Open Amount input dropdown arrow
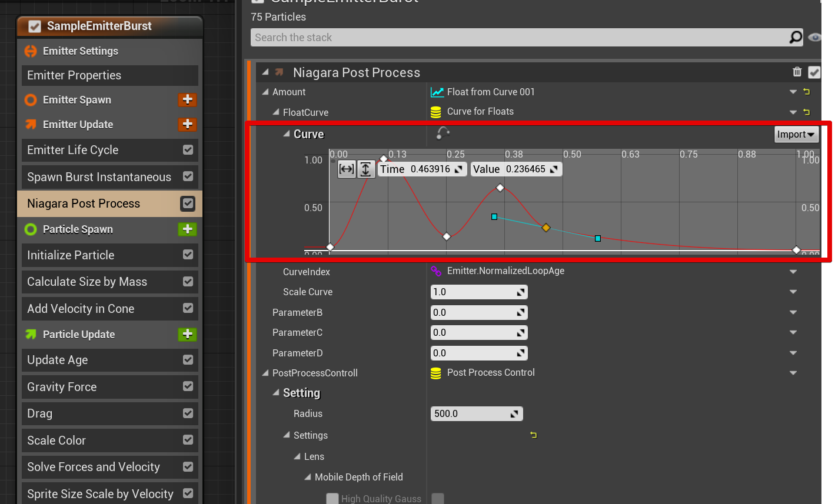835x504 pixels. (793, 92)
